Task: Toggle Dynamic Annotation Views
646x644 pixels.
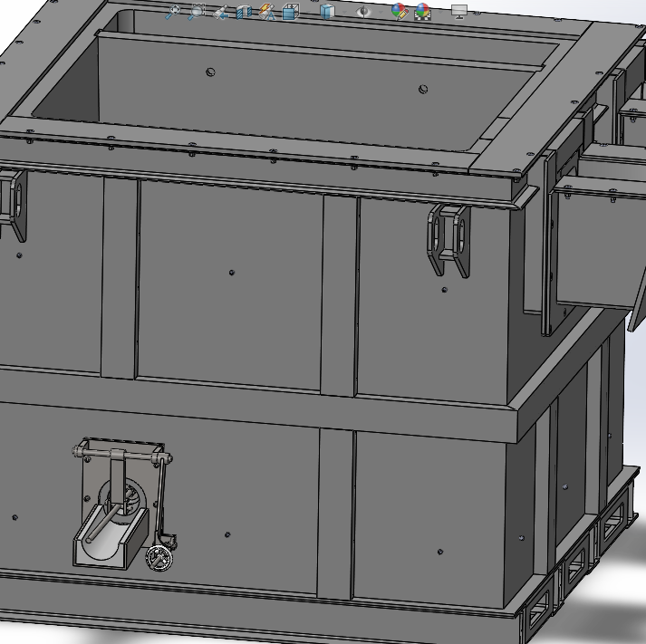Action: point(266,12)
